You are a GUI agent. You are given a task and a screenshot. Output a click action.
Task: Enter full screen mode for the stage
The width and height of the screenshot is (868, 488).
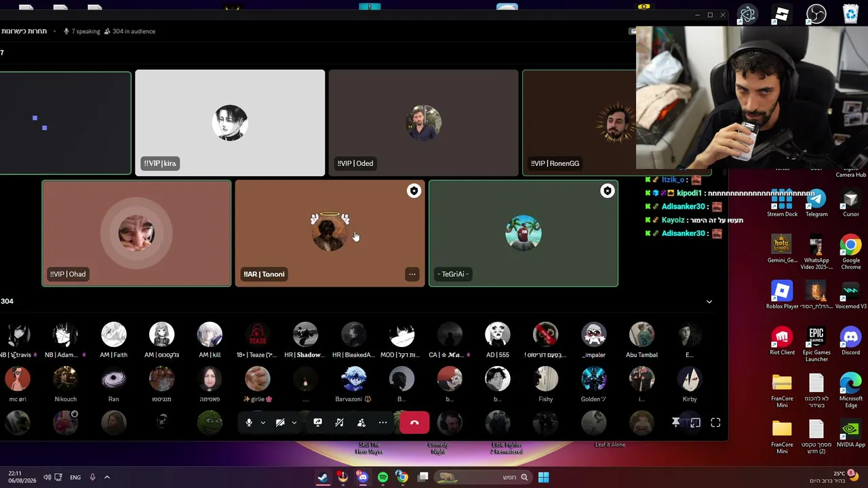tap(715, 423)
